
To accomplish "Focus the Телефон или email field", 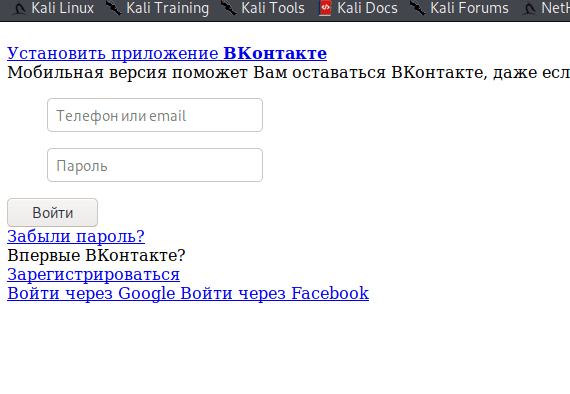I will pyautogui.click(x=155, y=115).
